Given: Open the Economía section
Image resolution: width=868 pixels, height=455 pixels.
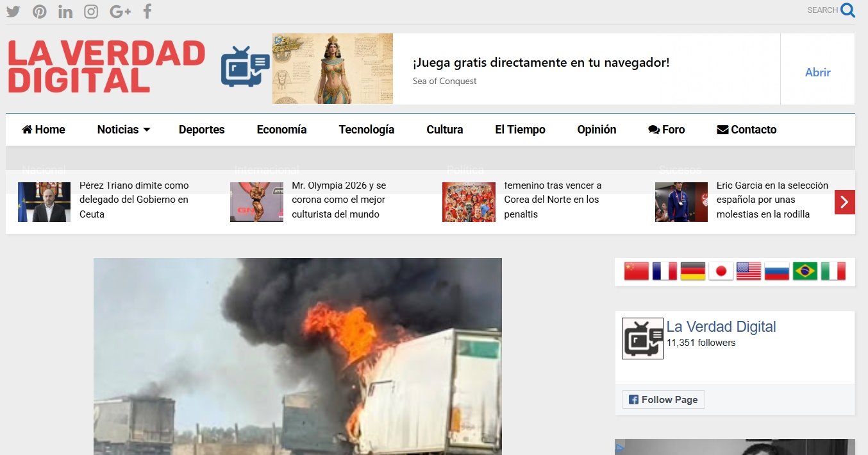Looking at the screenshot, I should [x=281, y=130].
